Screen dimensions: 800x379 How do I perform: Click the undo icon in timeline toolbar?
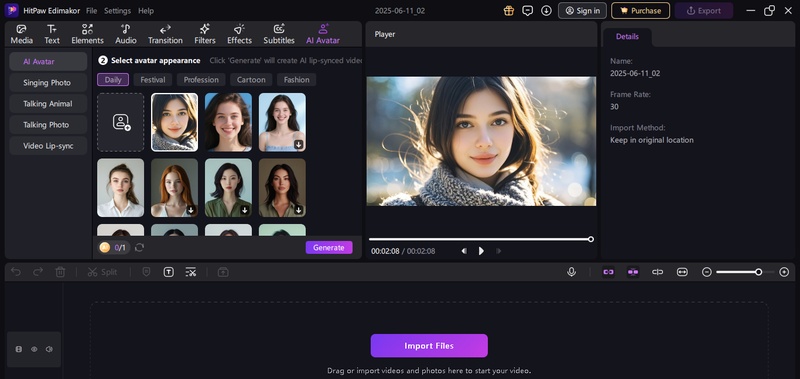(x=16, y=272)
